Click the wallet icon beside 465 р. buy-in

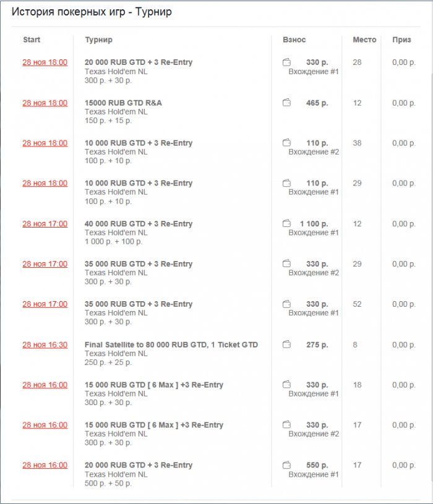click(x=286, y=103)
